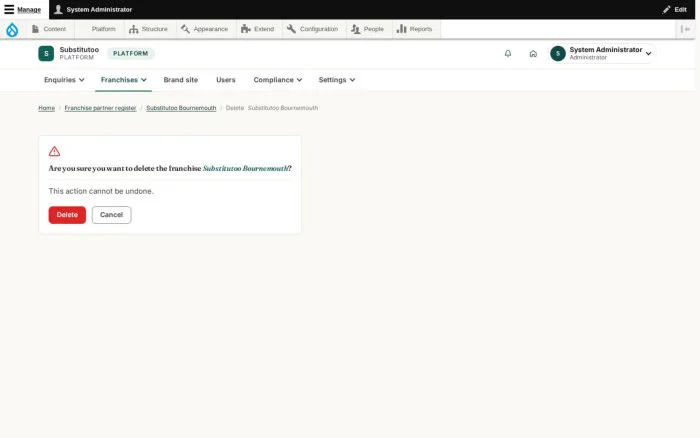The width and height of the screenshot is (700, 438).
Task: Click the home icon in header
Action: (x=533, y=54)
